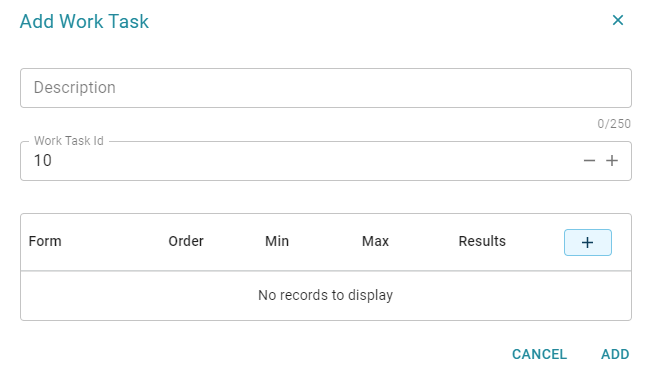Sort by the Form column header

[x=45, y=241]
